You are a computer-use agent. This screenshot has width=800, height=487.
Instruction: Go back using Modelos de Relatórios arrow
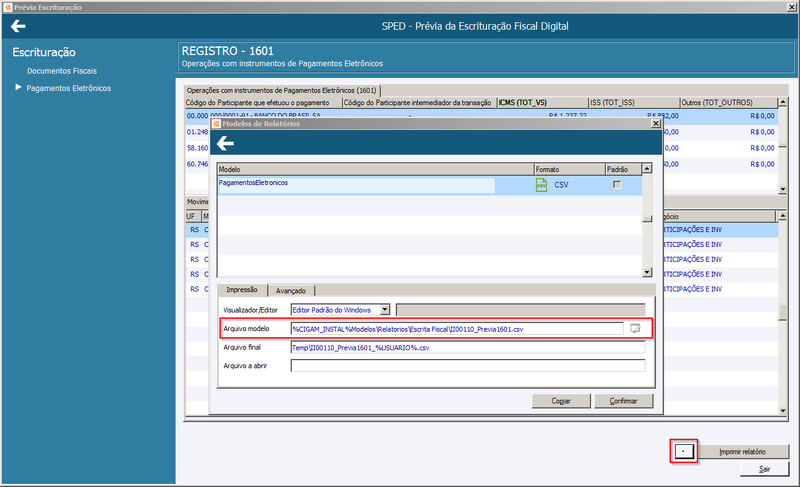click(x=225, y=143)
